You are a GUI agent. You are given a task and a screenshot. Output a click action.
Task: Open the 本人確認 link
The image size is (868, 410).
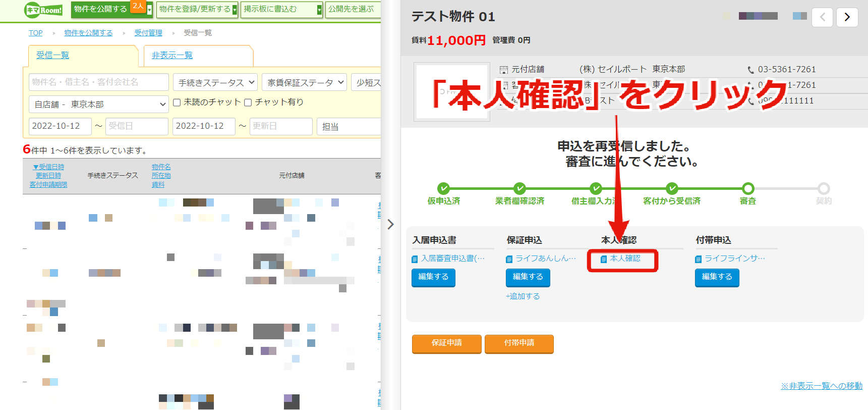pos(625,259)
